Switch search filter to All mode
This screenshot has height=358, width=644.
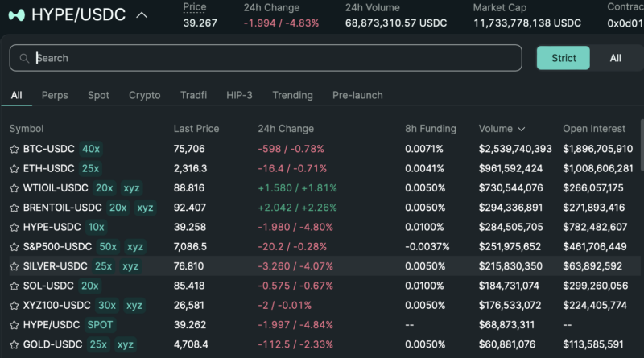pos(615,58)
